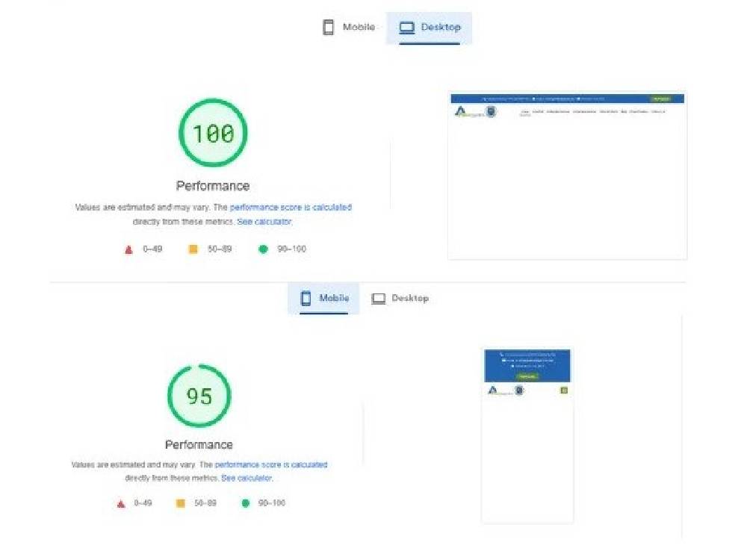
Task: Open 'See calculator' link under the 95 score
Action: coord(247,478)
